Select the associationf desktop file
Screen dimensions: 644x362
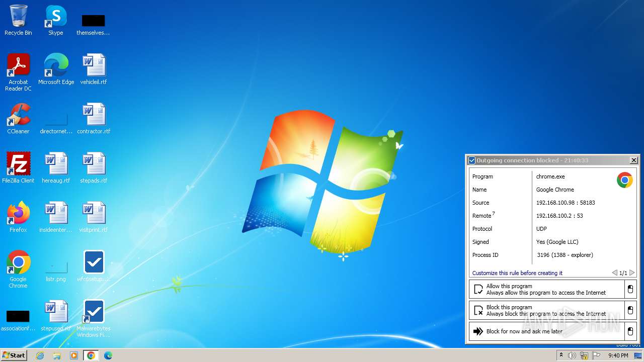click(18, 320)
